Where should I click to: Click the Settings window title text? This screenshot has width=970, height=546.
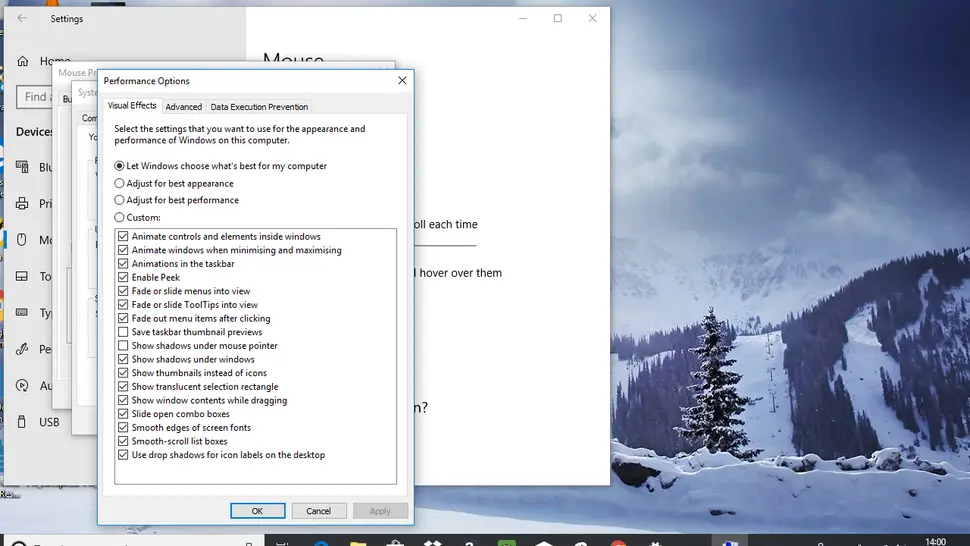pyautogui.click(x=67, y=19)
